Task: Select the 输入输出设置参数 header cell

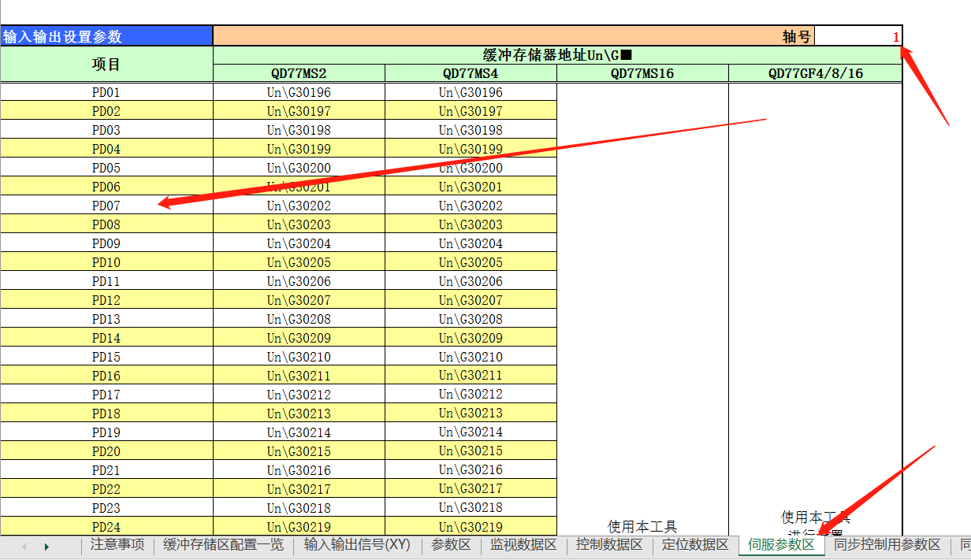Action: pos(106,36)
